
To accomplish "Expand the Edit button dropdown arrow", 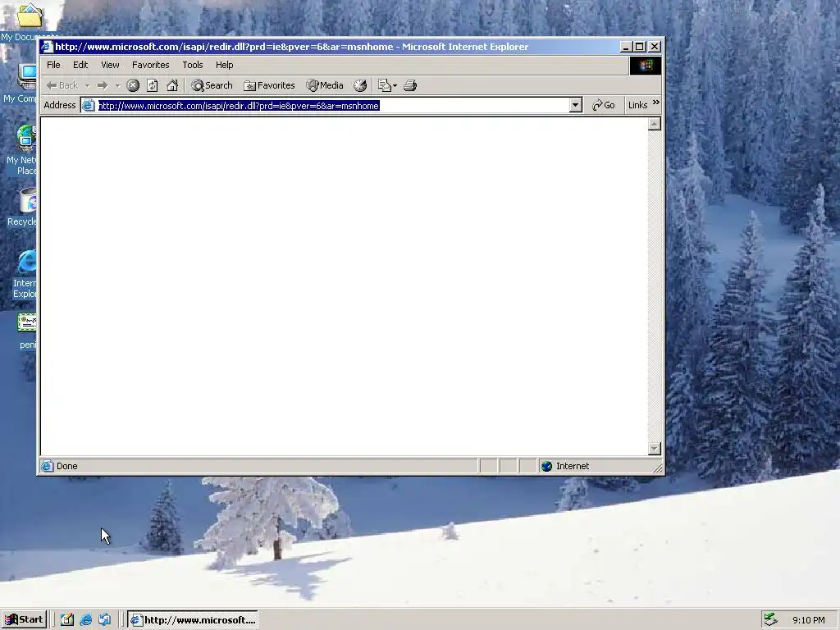I will point(395,85).
